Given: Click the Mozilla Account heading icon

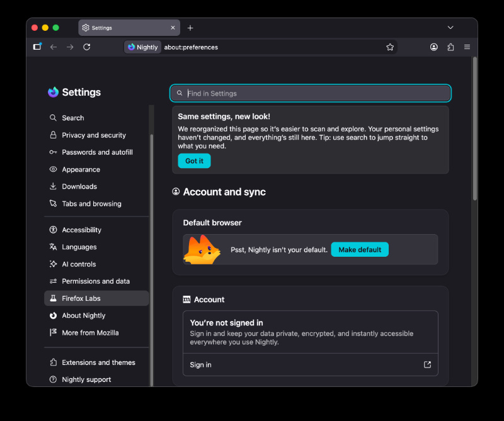Looking at the screenshot, I should click(186, 300).
